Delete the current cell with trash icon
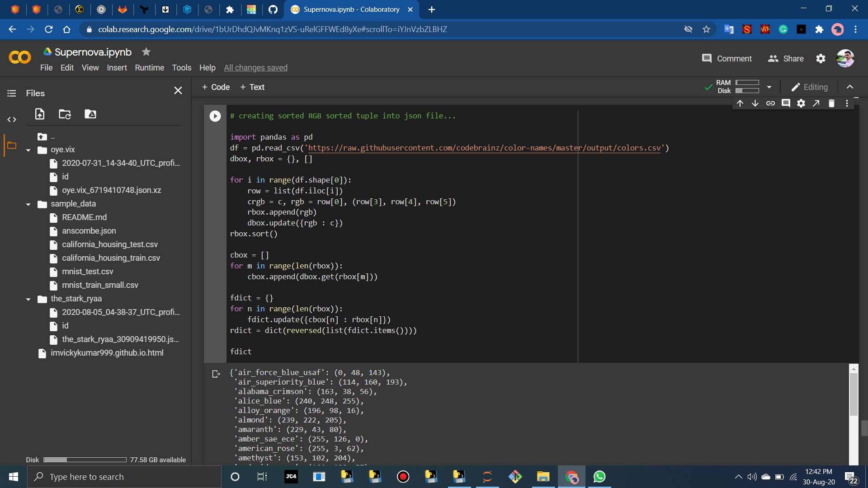 pos(831,103)
